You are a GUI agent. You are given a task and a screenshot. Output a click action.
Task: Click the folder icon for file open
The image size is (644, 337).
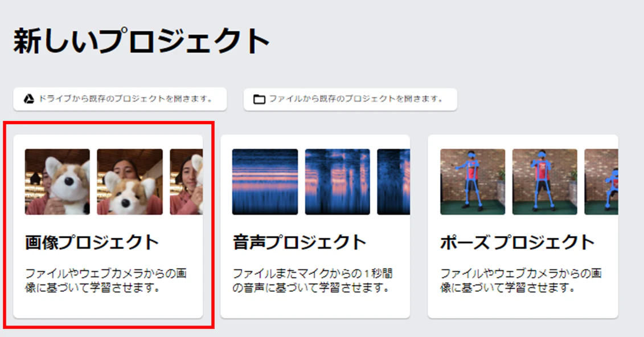259,99
